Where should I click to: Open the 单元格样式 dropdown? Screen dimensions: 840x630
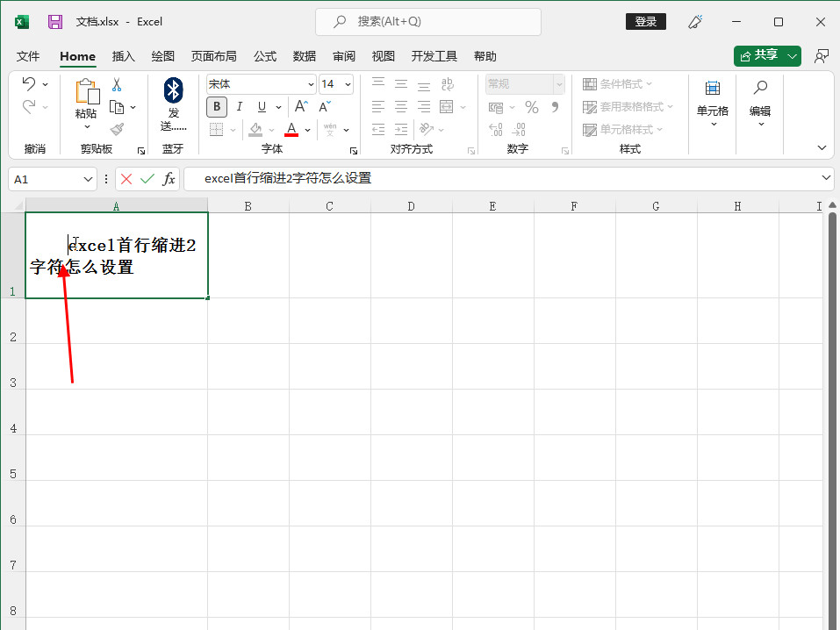622,129
